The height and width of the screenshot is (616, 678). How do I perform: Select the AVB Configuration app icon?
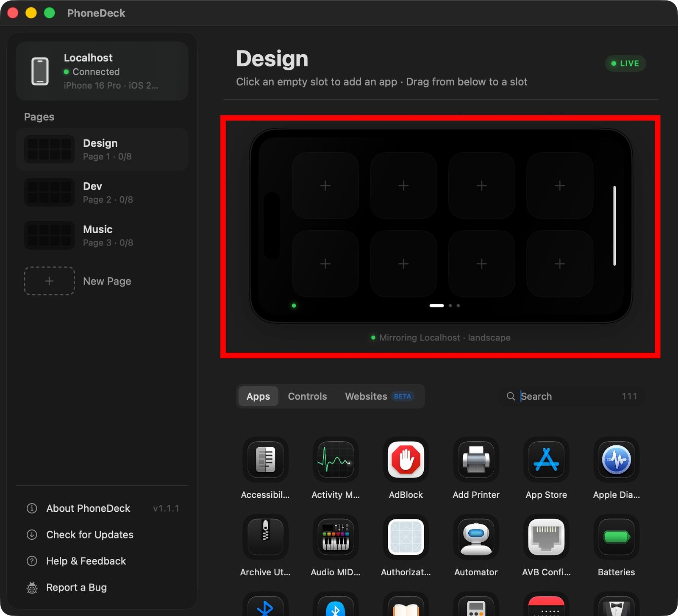(546, 537)
